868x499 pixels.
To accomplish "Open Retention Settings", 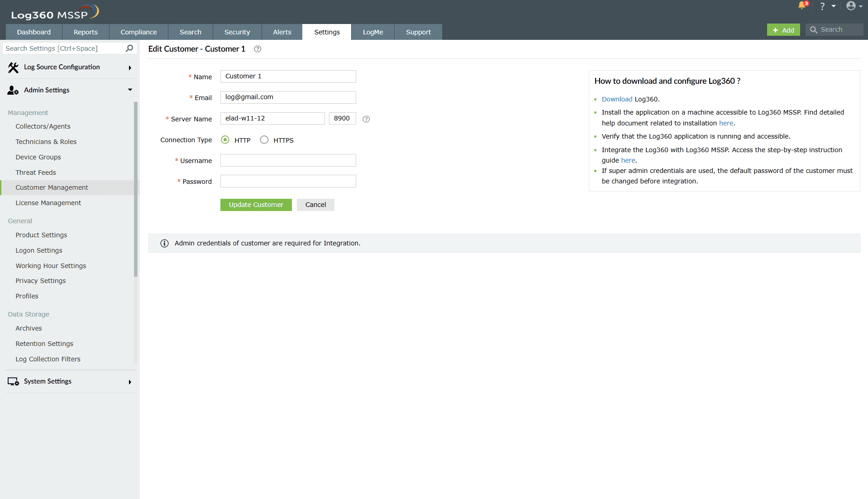I will tap(44, 344).
